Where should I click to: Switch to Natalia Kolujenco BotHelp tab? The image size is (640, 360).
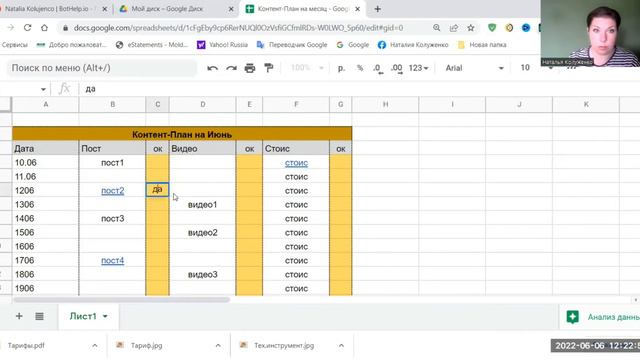[x=51, y=9]
